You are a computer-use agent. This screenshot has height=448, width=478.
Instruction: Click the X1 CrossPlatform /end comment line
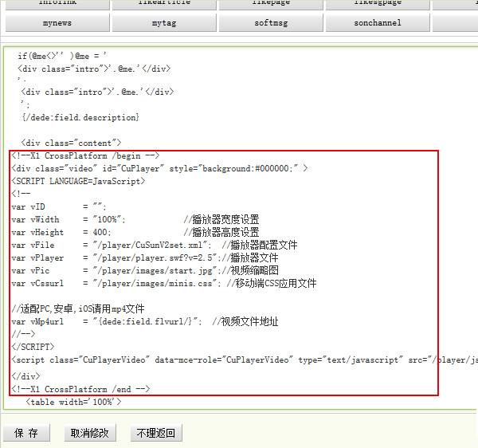[80, 389]
